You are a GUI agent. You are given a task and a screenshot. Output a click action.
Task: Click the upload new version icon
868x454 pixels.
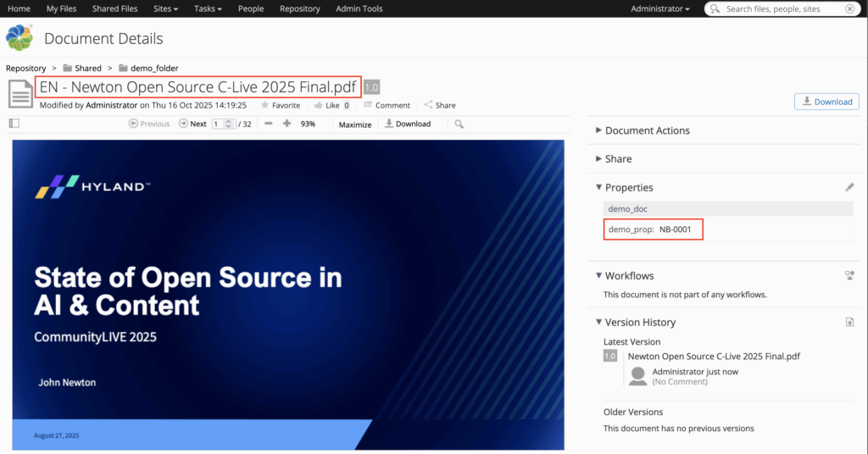[849, 322]
